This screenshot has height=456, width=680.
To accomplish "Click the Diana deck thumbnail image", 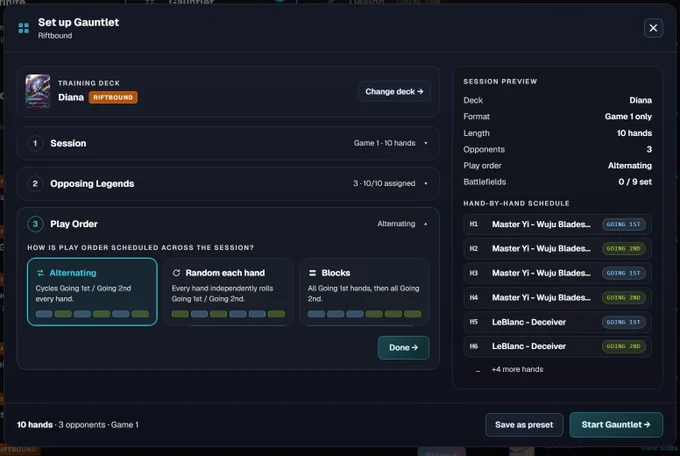I will tap(38, 91).
